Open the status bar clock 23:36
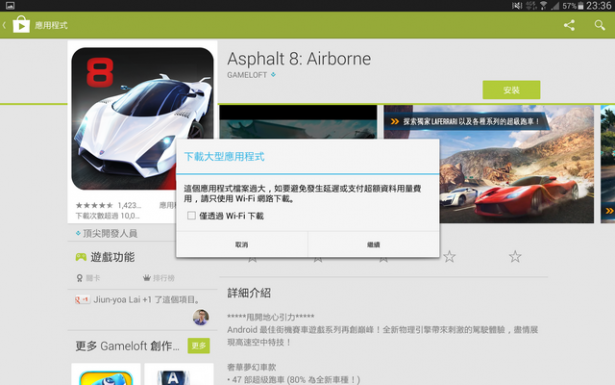615x385 pixels. (x=599, y=5)
